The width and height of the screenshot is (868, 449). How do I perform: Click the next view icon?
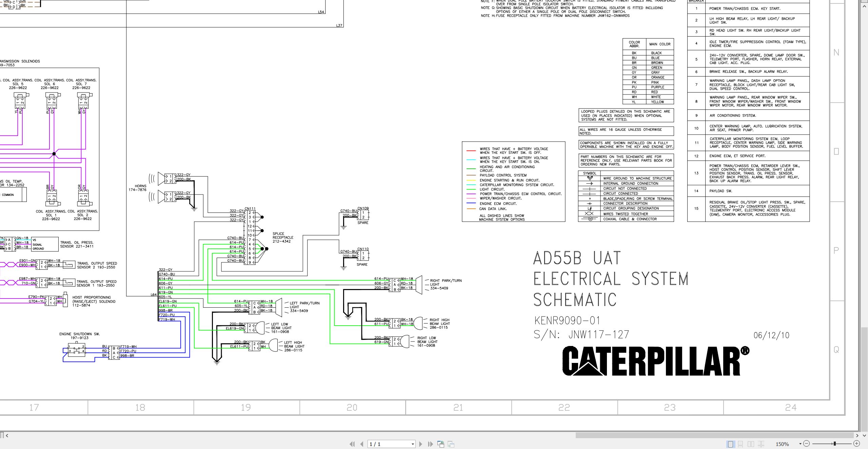click(451, 444)
